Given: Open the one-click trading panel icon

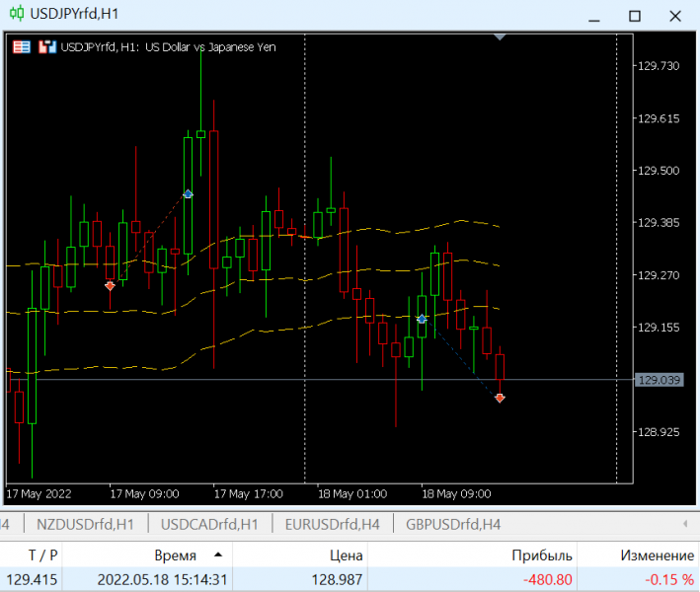Looking at the screenshot, I should 47,46.
